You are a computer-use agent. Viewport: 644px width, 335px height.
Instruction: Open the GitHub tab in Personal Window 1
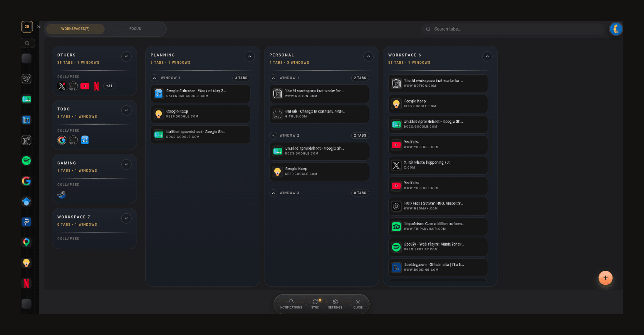click(x=319, y=114)
